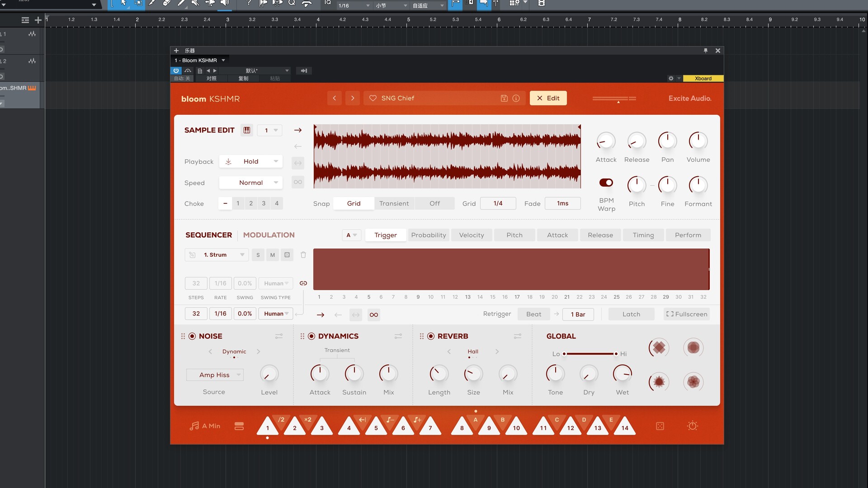Open the 1. Strum sequence dropdown
The width and height of the screenshot is (868, 488).
[217, 255]
